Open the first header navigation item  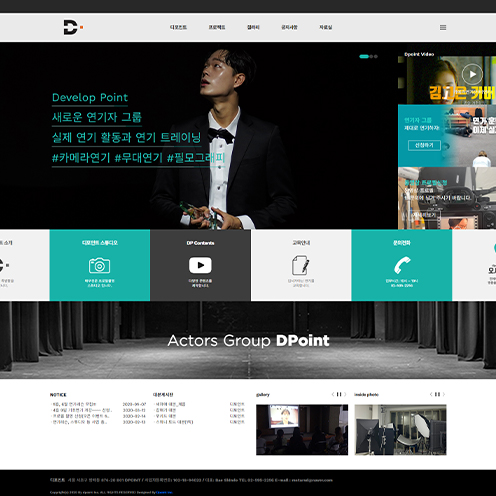(178, 27)
